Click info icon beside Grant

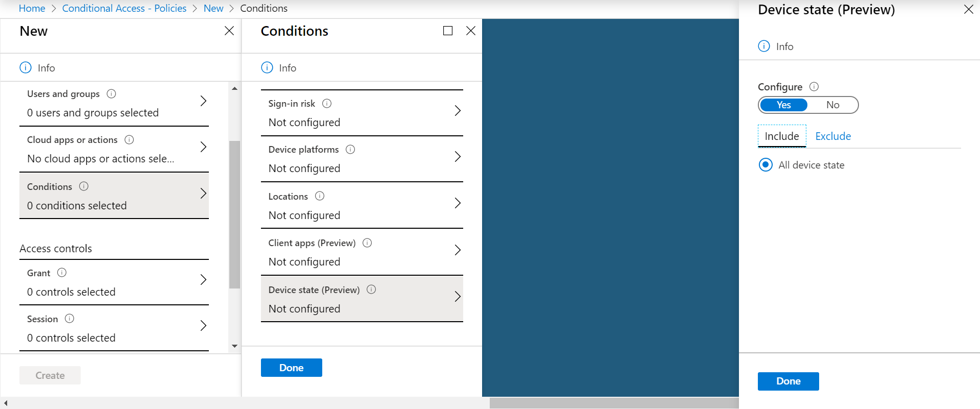point(62,273)
